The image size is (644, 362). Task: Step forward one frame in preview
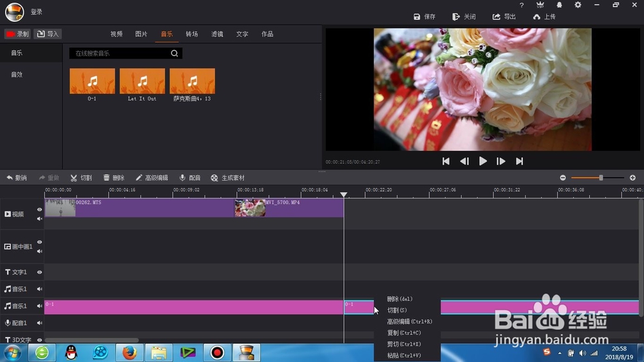(x=501, y=162)
